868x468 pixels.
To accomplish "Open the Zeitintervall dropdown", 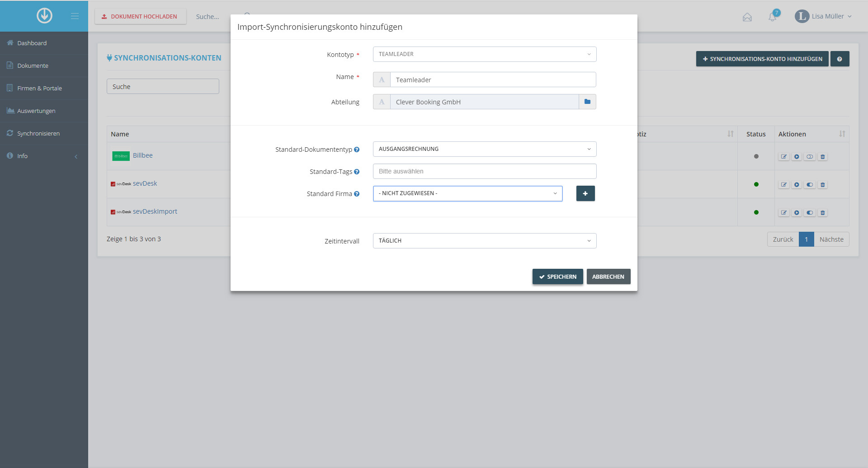I will coord(485,241).
